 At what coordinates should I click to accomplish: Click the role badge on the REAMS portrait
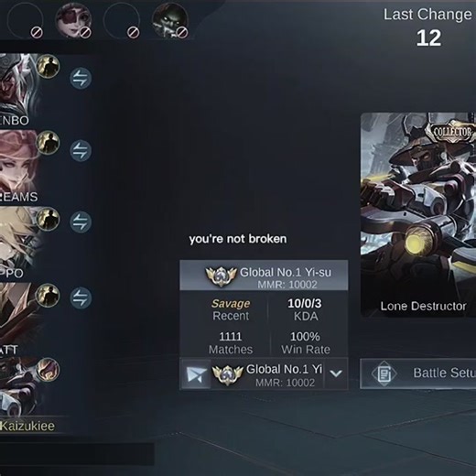click(x=48, y=143)
